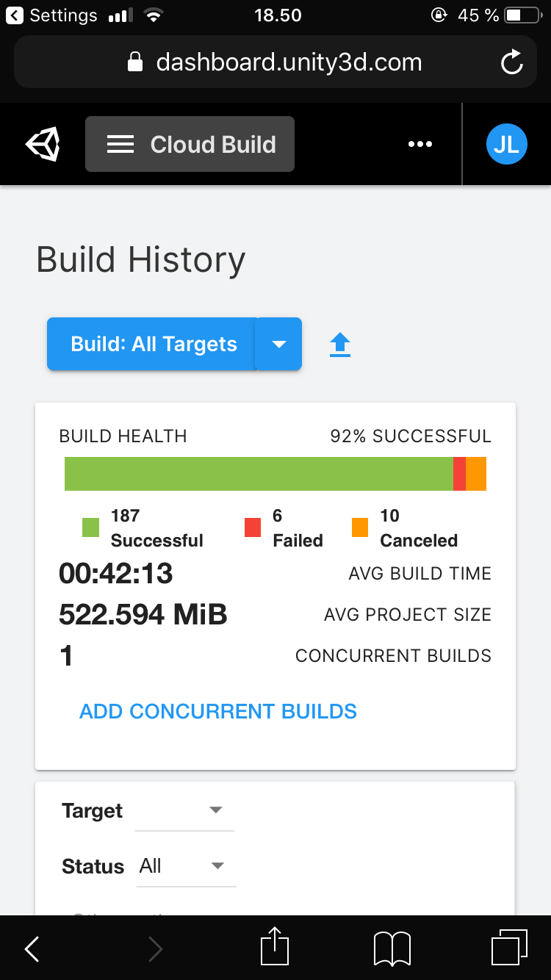Open the browser share sheet icon
This screenshot has width=551, height=980.
click(x=273, y=947)
